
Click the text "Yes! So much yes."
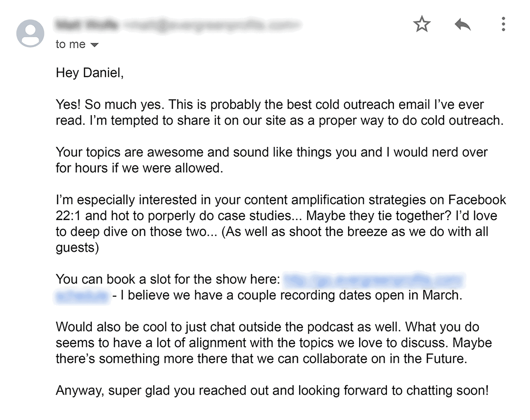tap(112, 104)
